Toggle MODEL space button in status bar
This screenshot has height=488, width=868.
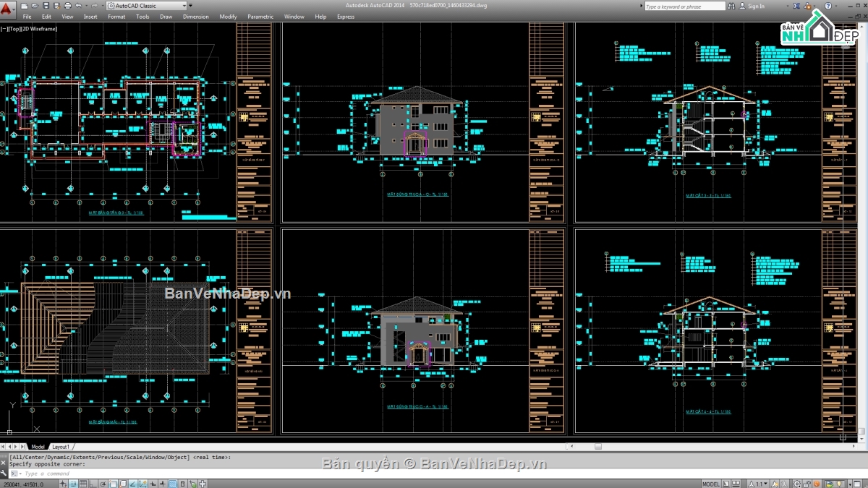pos(711,484)
